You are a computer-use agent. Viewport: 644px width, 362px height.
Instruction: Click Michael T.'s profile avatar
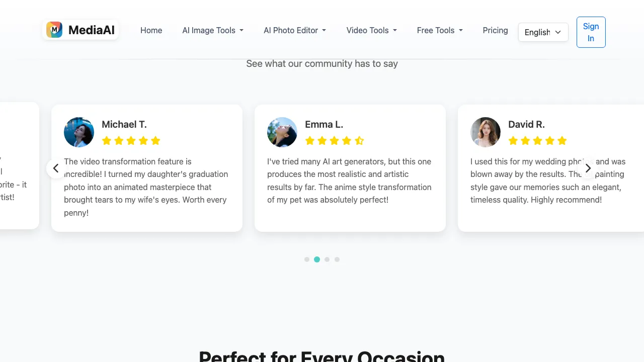[79, 132]
